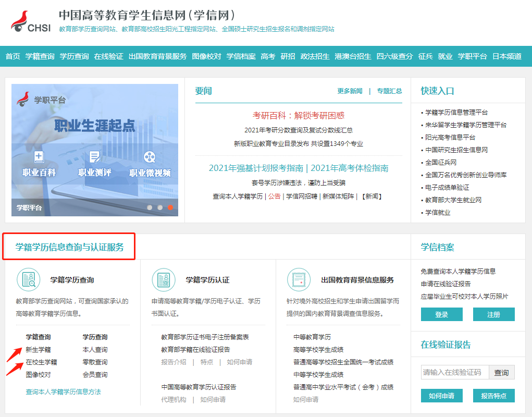Open 学信就业 quick link
532x417 pixels.
(438, 213)
